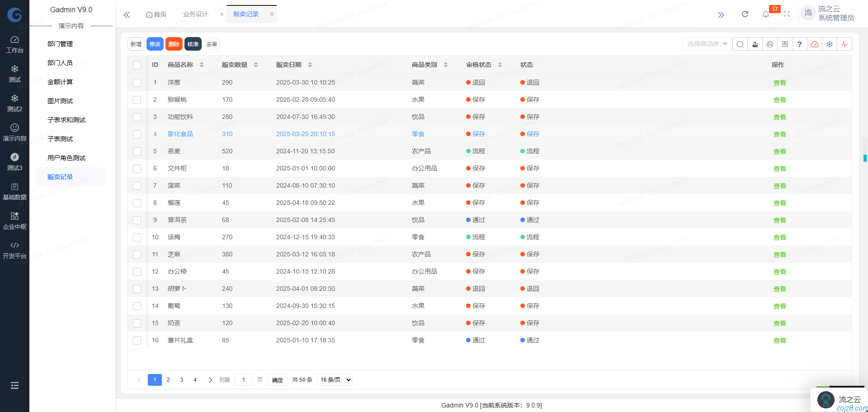
Task: Click the refresh icon in the top bar
Action: 745,14
